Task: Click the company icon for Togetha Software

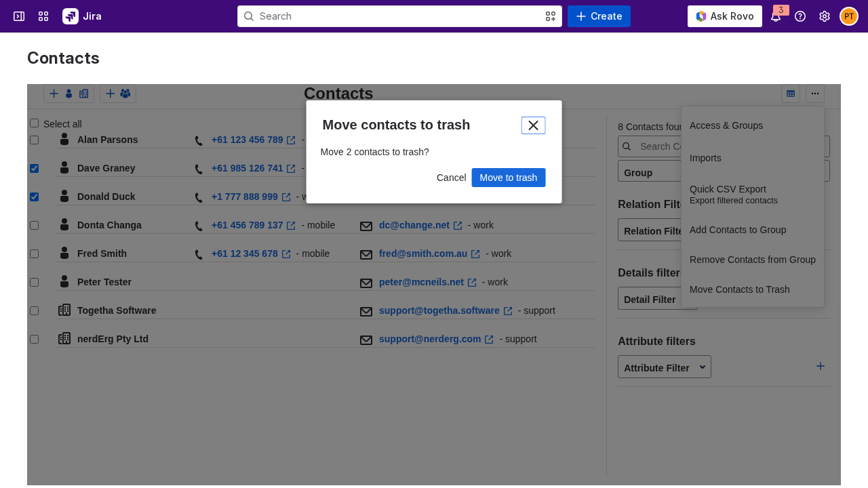Action: tap(64, 310)
